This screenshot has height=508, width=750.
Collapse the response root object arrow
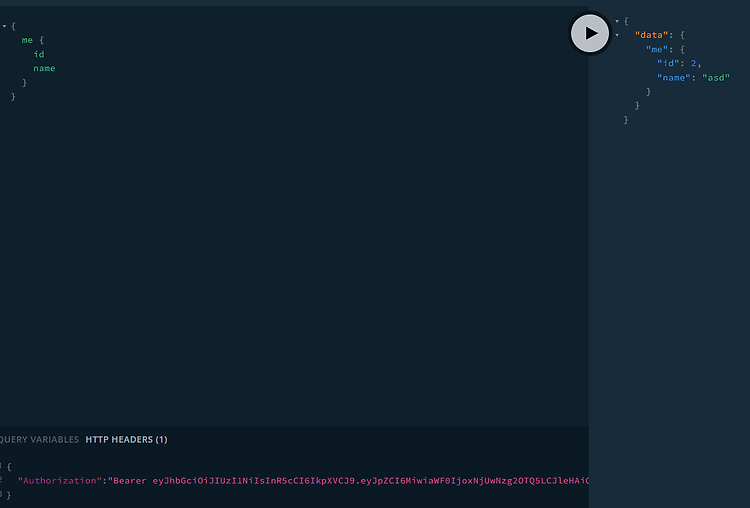(617, 21)
